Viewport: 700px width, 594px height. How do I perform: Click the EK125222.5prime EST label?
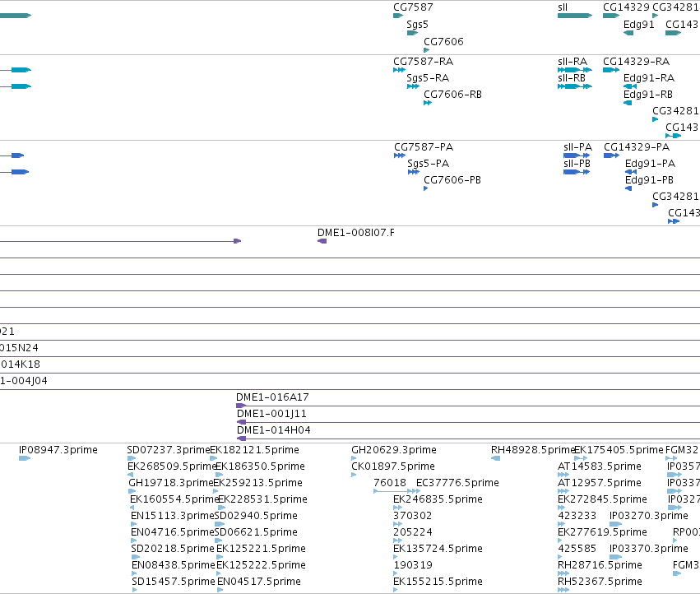261,565
